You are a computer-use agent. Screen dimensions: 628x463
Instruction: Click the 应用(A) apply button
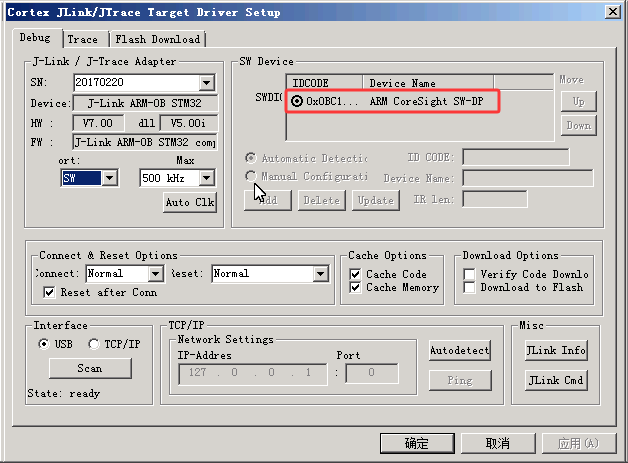[579, 443]
